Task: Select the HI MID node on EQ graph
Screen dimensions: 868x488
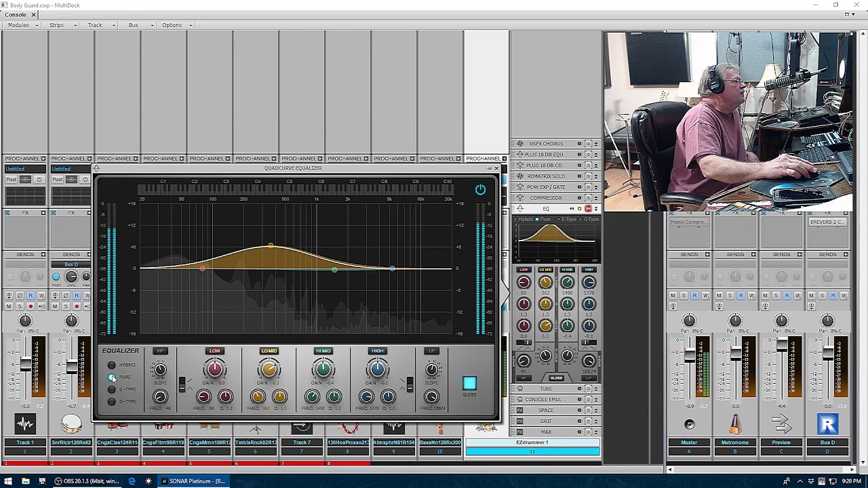Action: point(334,270)
